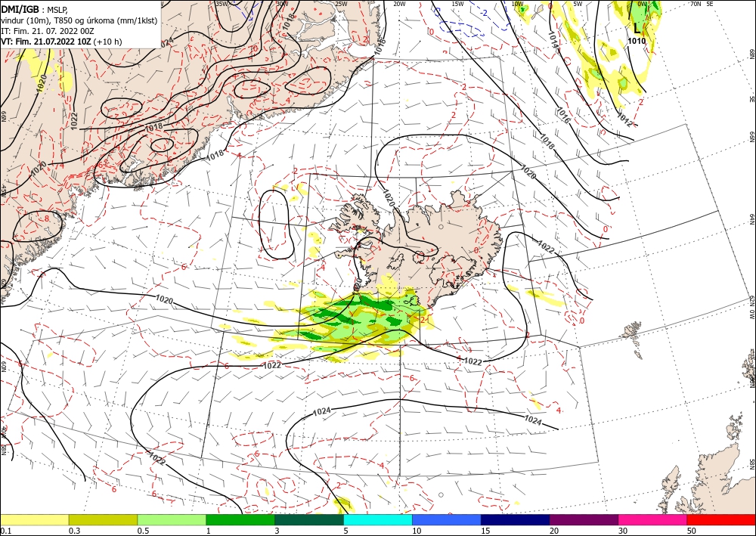Click the light green 0.5 legend swatch

(x=172, y=520)
